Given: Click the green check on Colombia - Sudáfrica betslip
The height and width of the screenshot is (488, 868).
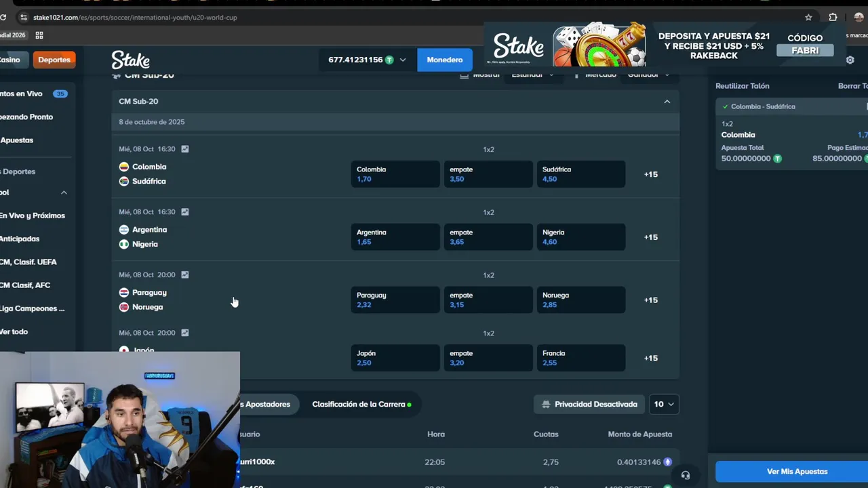Looking at the screenshot, I should point(725,106).
